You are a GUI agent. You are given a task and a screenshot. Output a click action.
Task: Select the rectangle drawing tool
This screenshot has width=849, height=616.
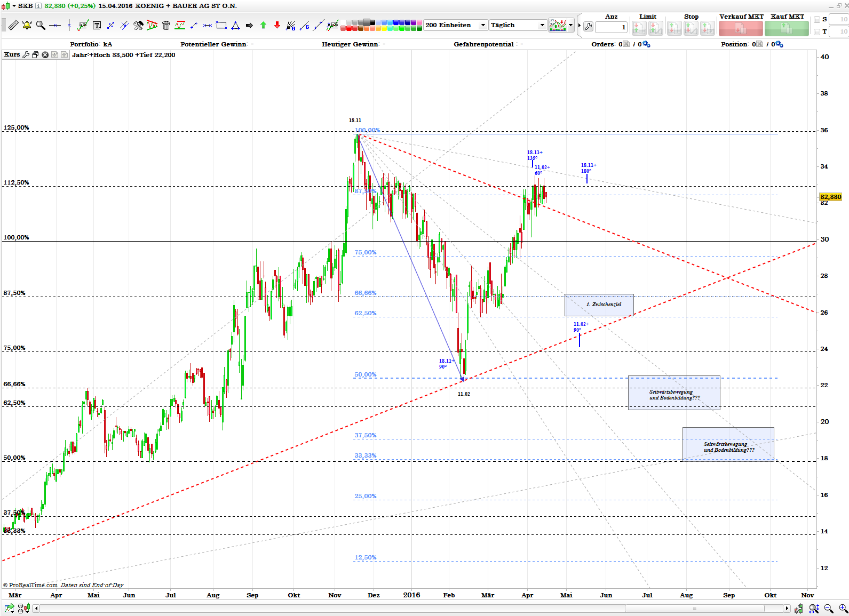(221, 25)
